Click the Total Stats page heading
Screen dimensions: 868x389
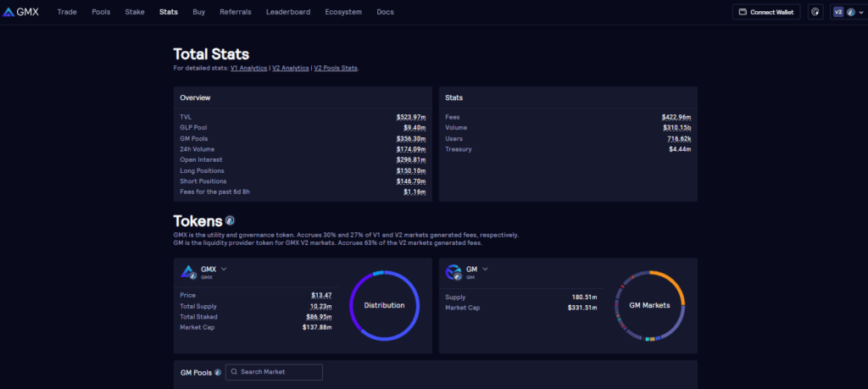(x=211, y=54)
